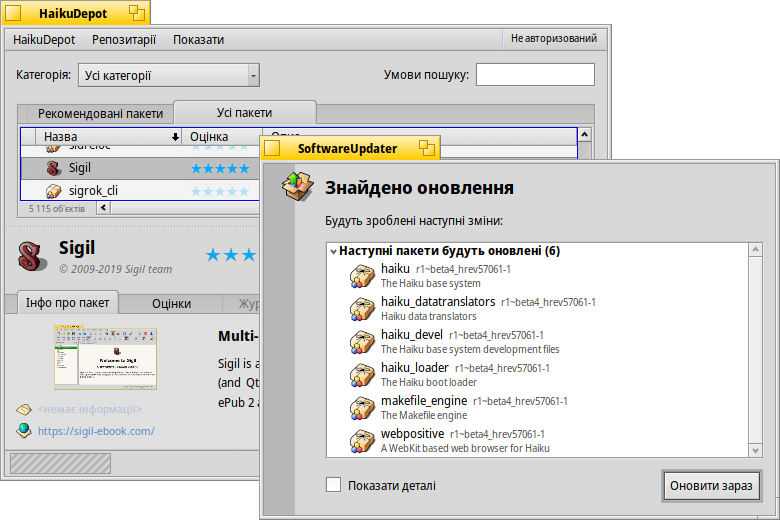Click the Sigil screenshot thumbnail
780x520 pixels.
pyautogui.click(x=105, y=357)
